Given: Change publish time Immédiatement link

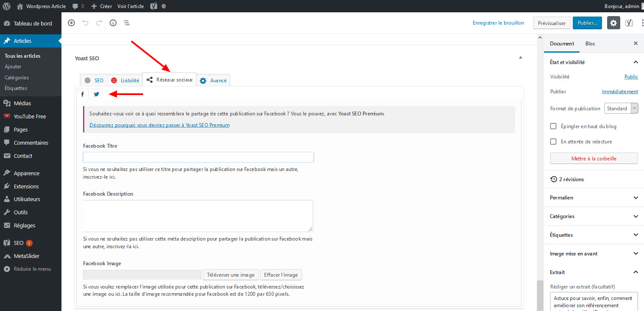Looking at the screenshot, I should click(620, 92).
